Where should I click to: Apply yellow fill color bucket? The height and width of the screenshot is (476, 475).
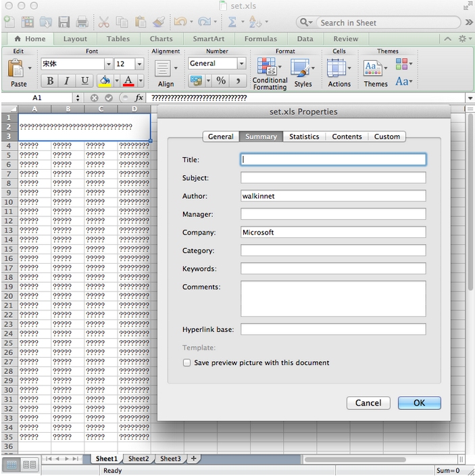tap(105, 81)
